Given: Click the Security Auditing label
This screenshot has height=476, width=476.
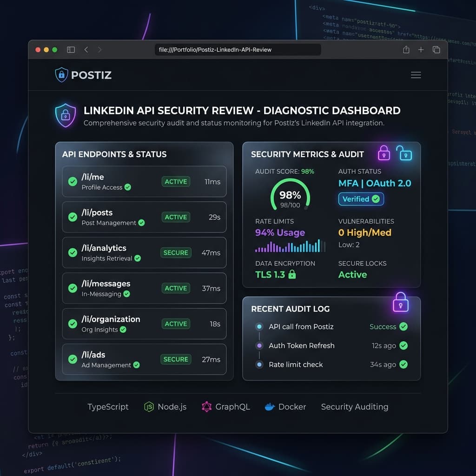Looking at the screenshot, I should point(355,407).
